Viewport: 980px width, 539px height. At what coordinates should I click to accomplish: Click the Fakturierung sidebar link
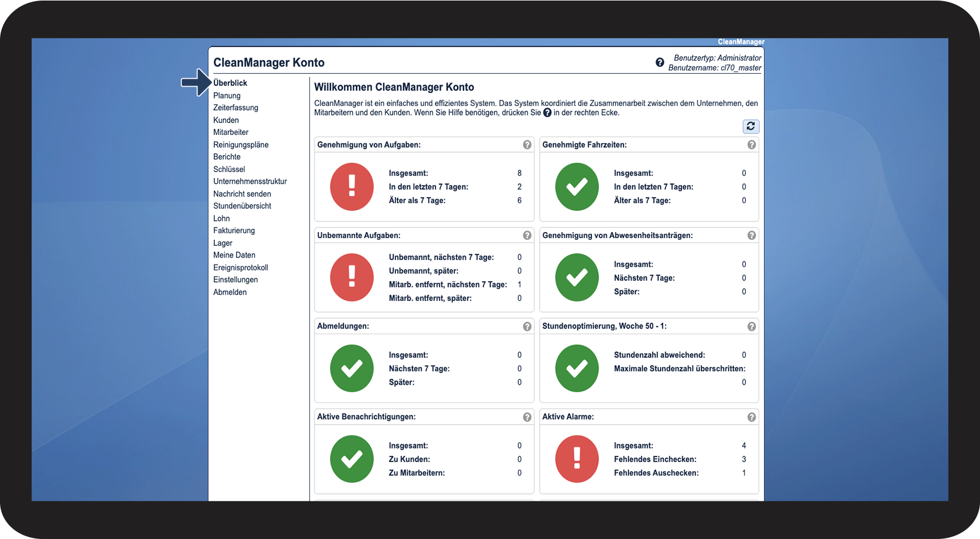click(x=234, y=230)
